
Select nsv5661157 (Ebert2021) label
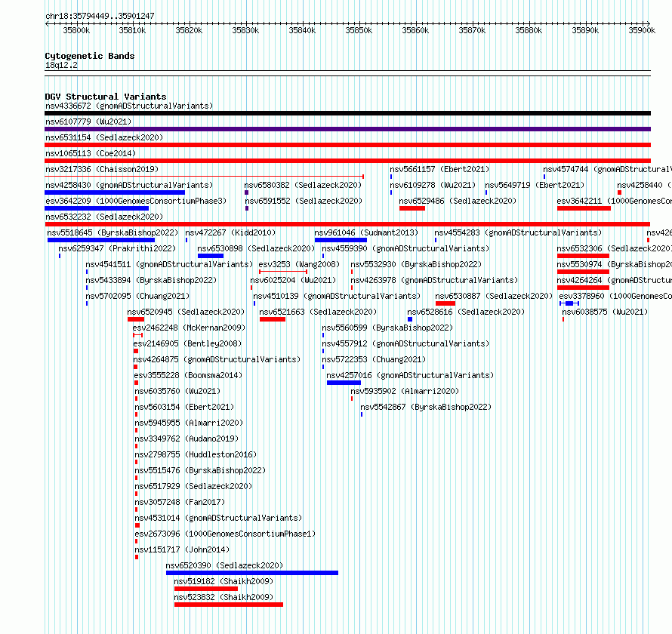[439, 169]
